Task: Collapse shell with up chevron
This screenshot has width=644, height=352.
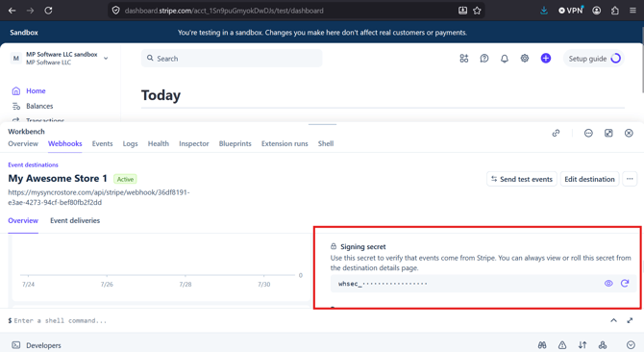Action: tap(613, 320)
